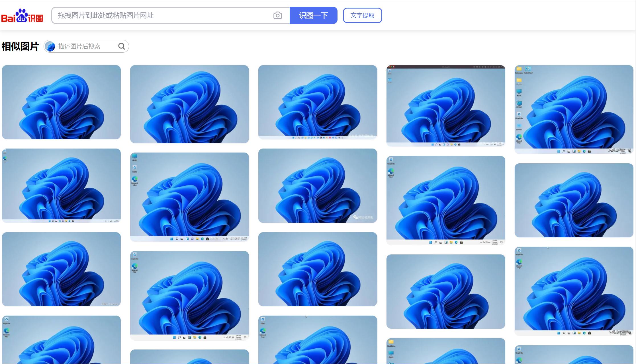The width and height of the screenshot is (636, 364).
Task: Open the first similar image in the top-left
Action: (61, 102)
